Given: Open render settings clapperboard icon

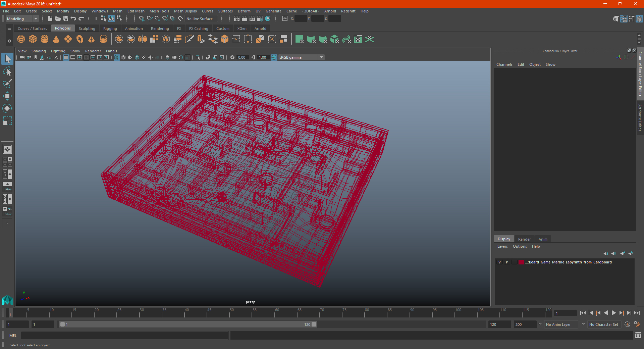Looking at the screenshot, I should (260, 19).
